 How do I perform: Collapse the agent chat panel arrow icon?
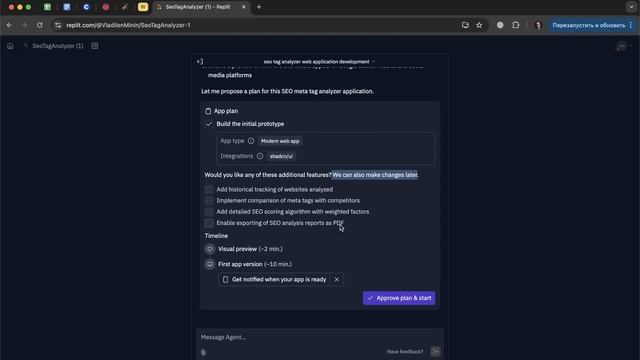200,62
